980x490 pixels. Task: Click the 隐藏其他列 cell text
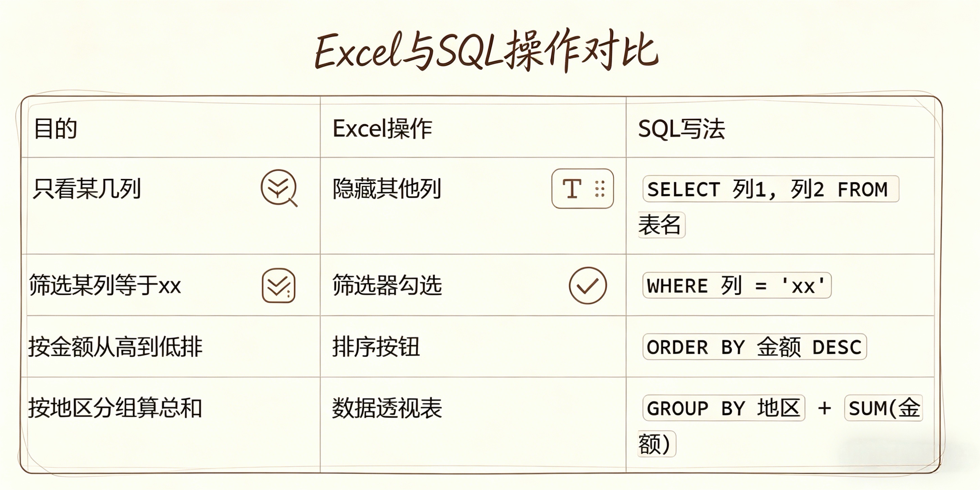[386, 189]
